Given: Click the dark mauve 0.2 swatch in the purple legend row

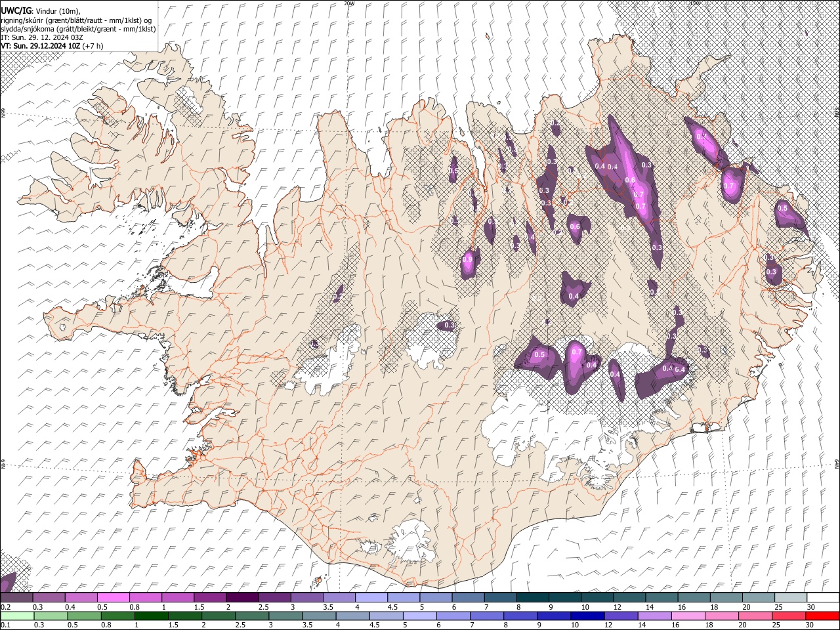Looking at the screenshot, I should (x=16, y=598).
